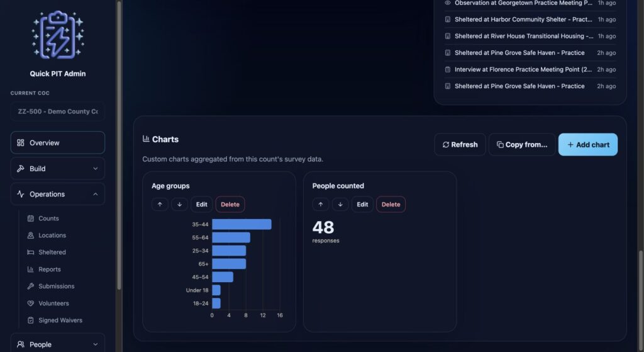Image resolution: width=644 pixels, height=352 pixels.
Task: Click the refresh arrows icon in Refresh button
Action: [446, 145]
